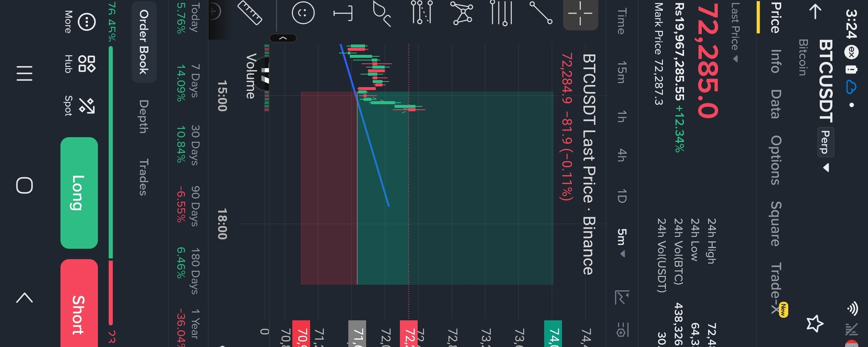Open the Options tab

tap(775, 160)
